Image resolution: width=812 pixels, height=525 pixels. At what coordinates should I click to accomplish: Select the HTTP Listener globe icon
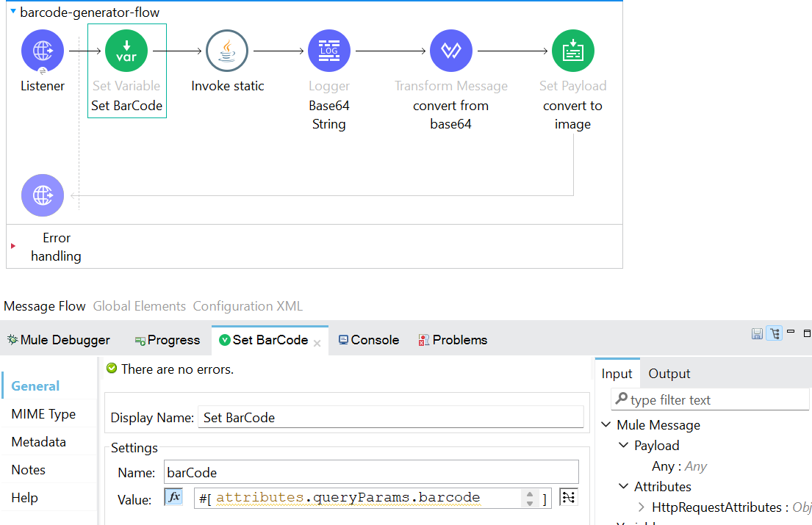pos(43,50)
